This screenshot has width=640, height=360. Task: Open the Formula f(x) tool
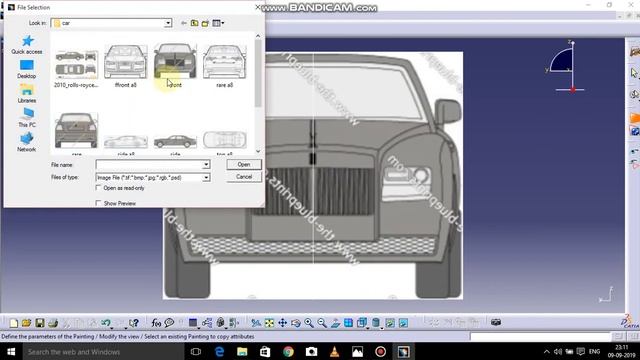click(156, 323)
